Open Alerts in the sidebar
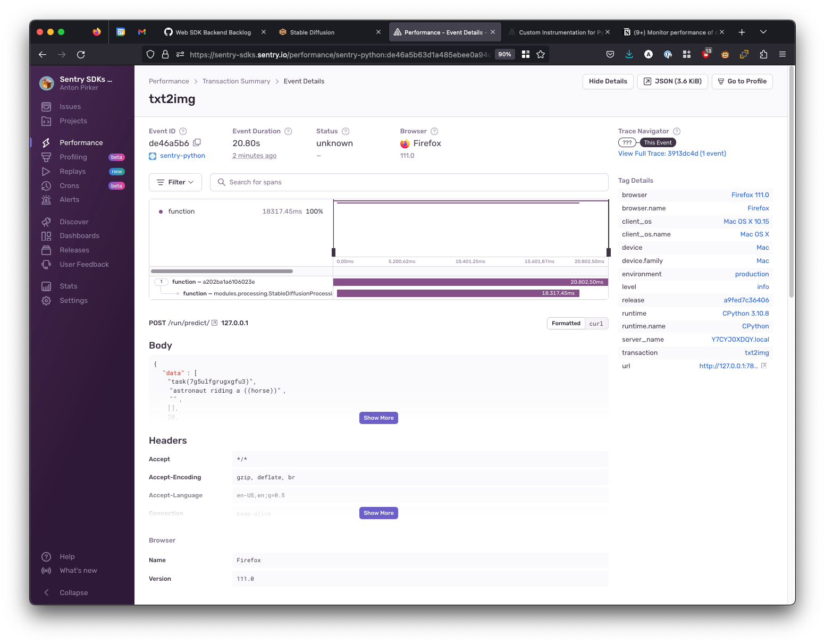 point(70,200)
